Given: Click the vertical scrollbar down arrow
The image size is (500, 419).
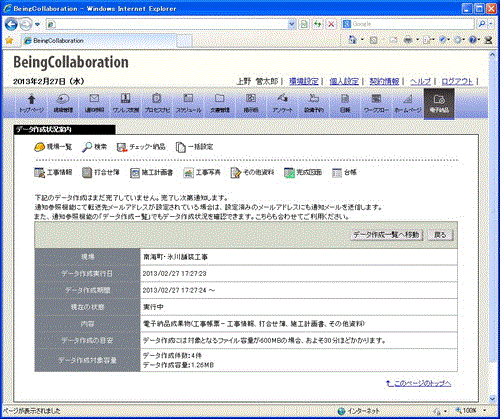Looking at the screenshot, I should tap(492, 399).
